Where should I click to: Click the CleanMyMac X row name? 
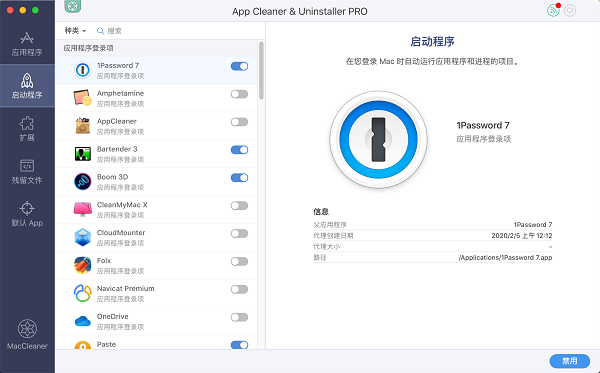pos(122,205)
